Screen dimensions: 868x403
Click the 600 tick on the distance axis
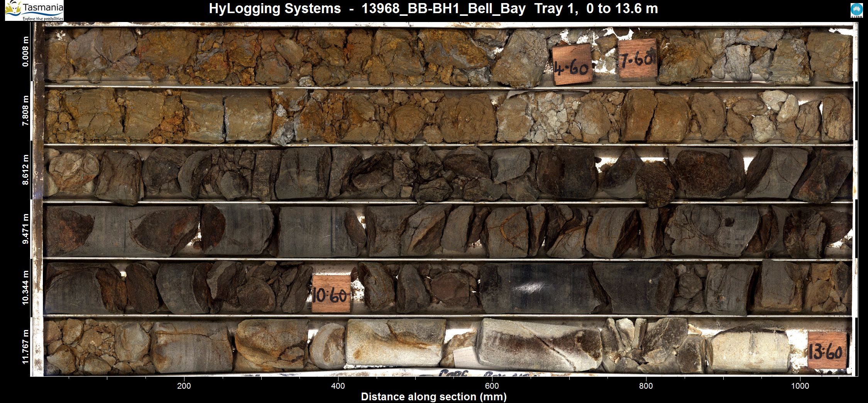tap(492, 386)
